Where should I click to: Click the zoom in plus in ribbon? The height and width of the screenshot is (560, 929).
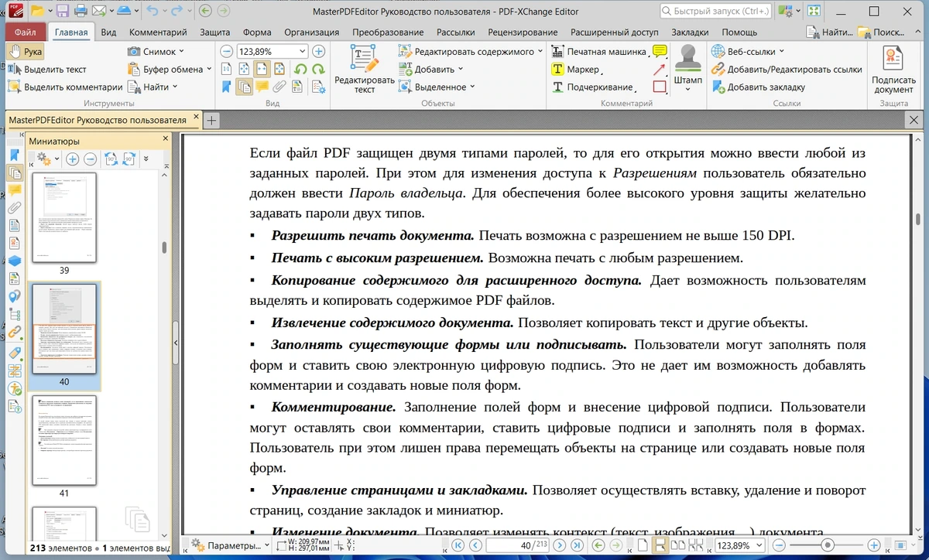point(318,51)
